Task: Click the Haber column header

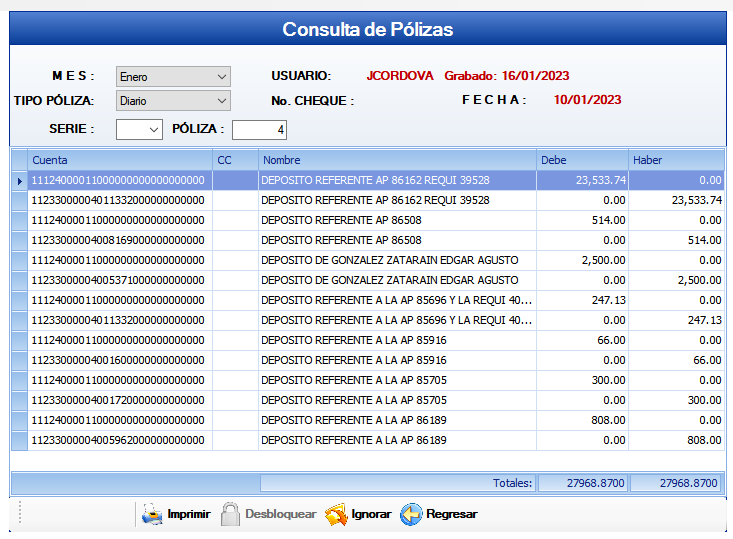Action: point(676,160)
